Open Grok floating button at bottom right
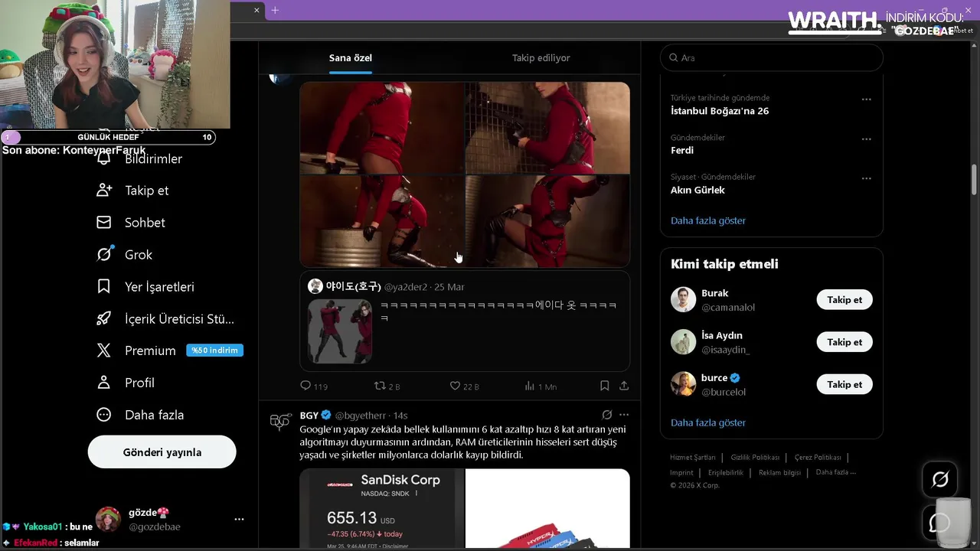 [940, 480]
